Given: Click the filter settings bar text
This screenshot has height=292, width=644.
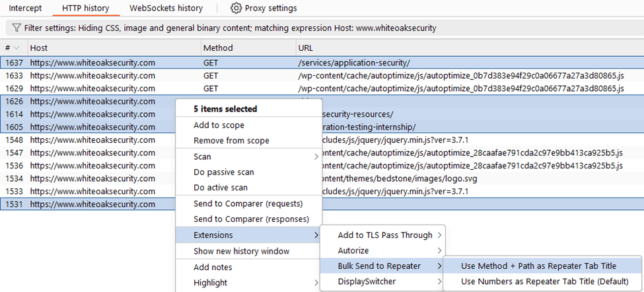Looking at the screenshot, I should click(230, 28).
